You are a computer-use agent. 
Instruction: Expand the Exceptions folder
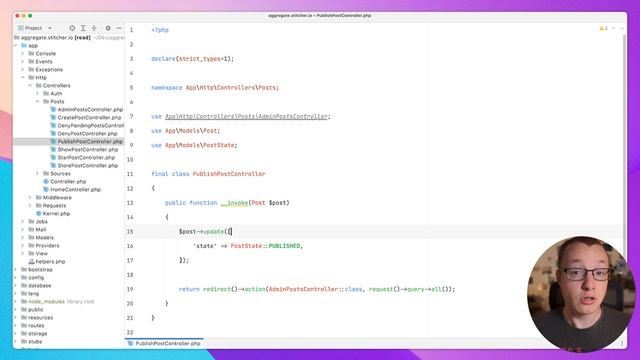[23, 70]
